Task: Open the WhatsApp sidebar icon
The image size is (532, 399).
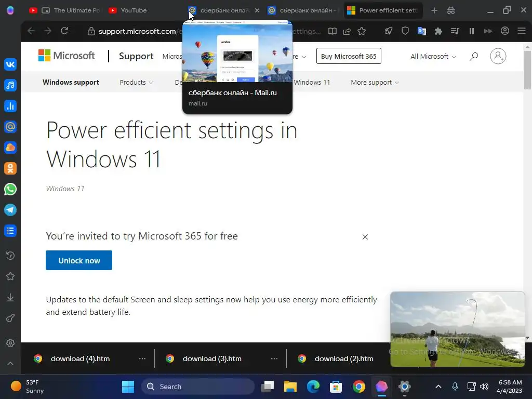Action: tap(10, 189)
